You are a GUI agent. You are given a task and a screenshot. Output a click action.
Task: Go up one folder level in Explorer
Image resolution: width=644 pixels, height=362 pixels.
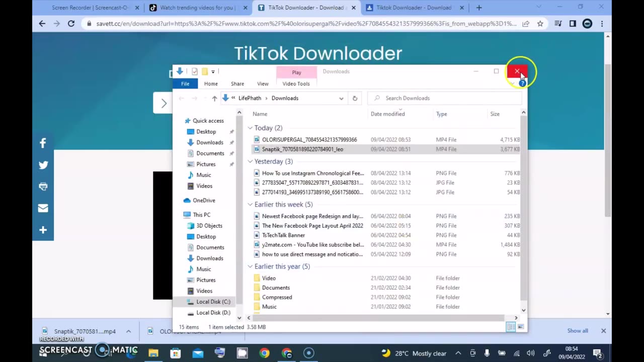[214, 98]
